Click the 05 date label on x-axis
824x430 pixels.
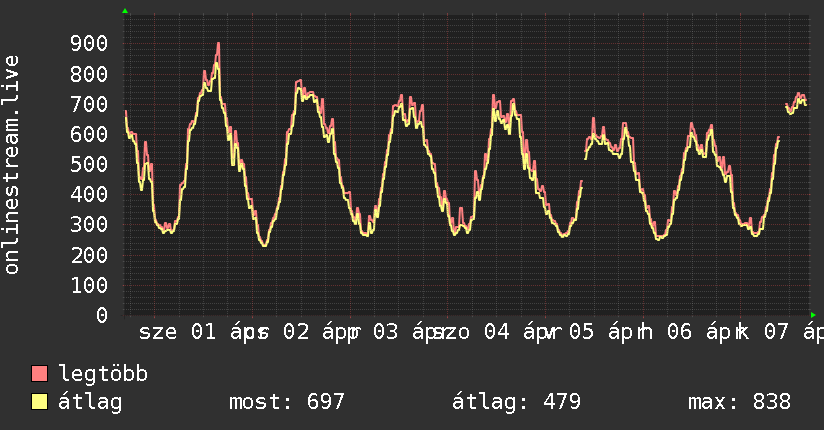click(581, 332)
